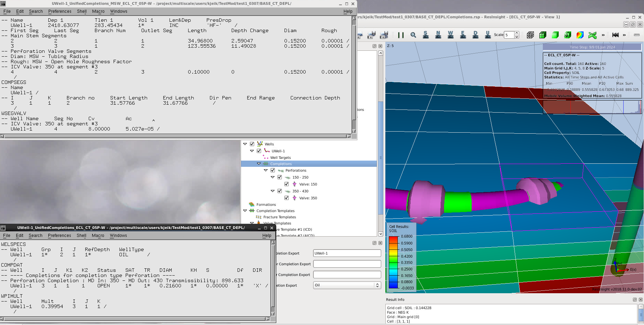Click the UWell-1 well path icon

(267, 151)
